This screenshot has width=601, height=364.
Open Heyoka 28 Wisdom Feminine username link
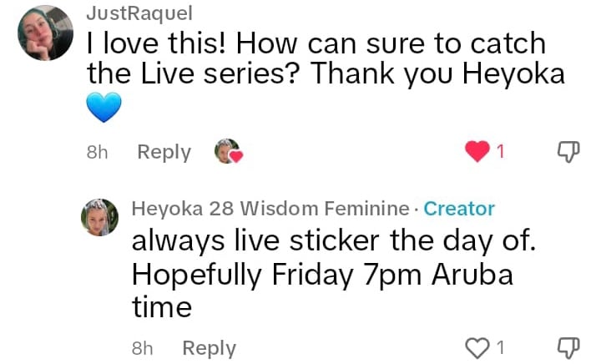pos(270,209)
